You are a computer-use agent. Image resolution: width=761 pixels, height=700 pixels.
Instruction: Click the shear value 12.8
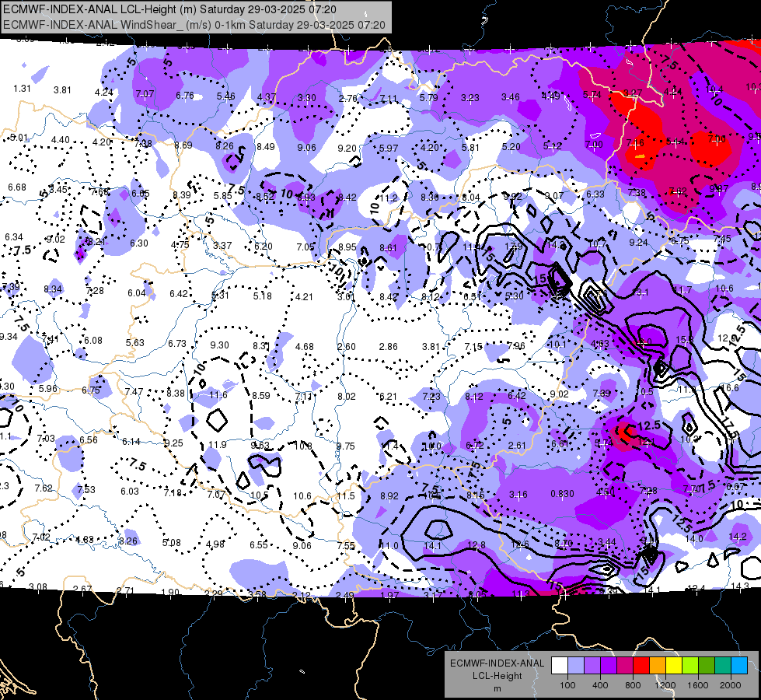click(x=476, y=545)
